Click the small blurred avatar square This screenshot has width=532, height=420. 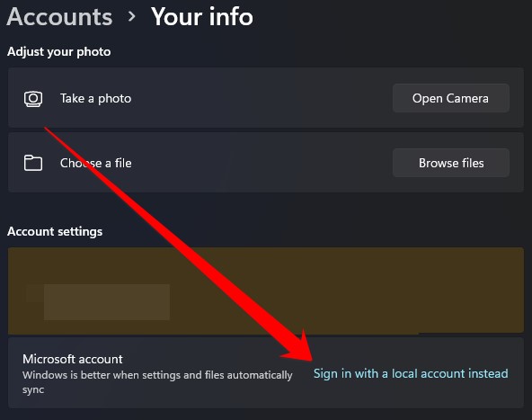point(35,294)
